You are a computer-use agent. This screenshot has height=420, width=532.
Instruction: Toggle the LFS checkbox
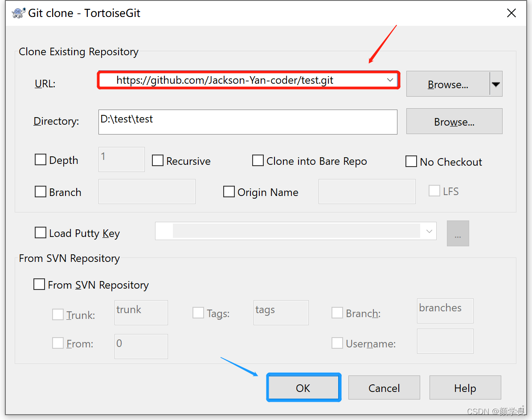tap(434, 191)
